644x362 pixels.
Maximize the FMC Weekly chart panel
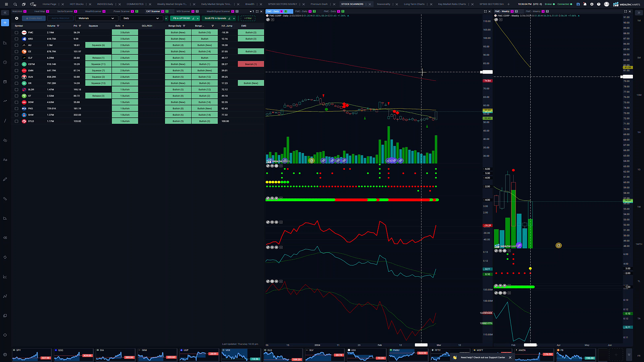pos(625,11)
